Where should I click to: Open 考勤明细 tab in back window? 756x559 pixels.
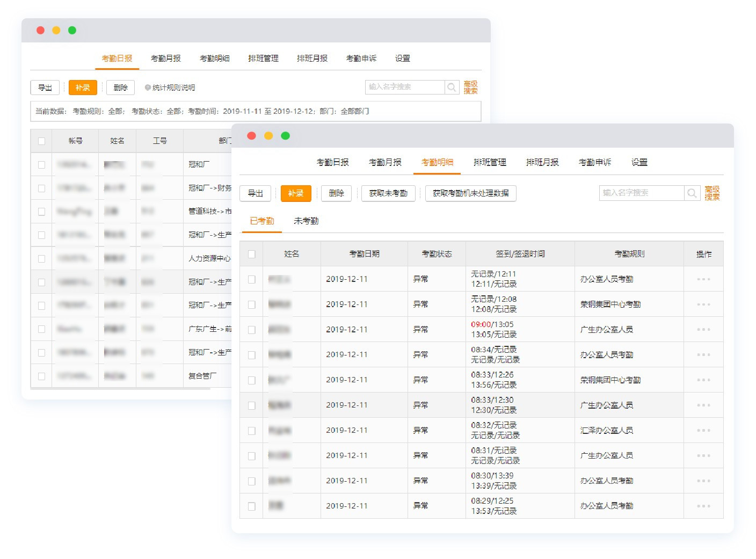(x=215, y=59)
